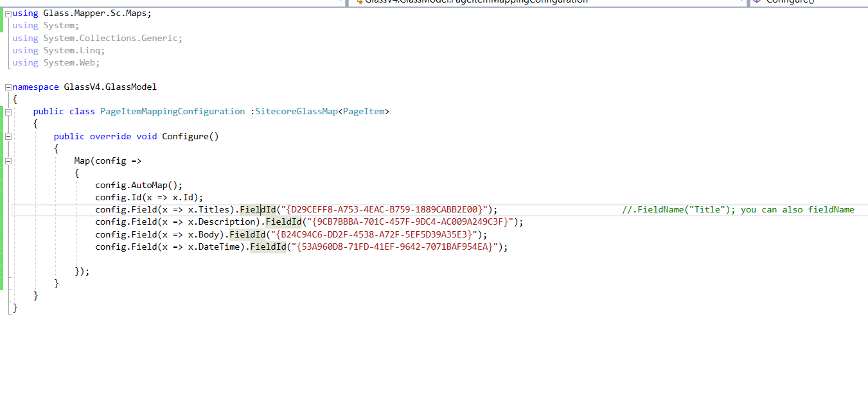Click the config.Id mapping line
868x398 pixels.
pos(148,197)
